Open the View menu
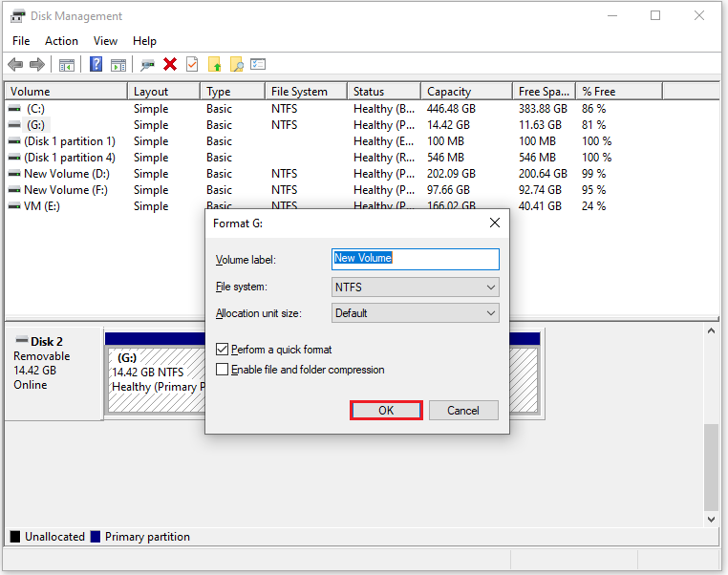The width and height of the screenshot is (728, 575). pyautogui.click(x=105, y=41)
